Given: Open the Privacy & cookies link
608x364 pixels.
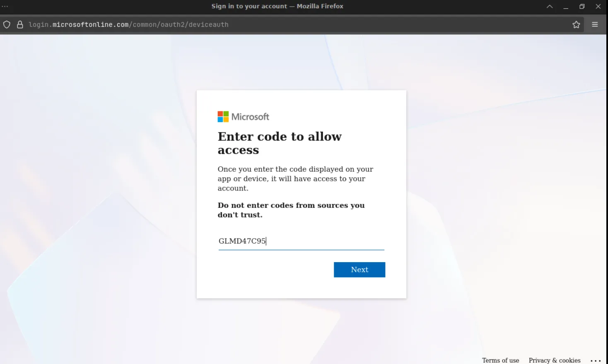Looking at the screenshot, I should (555, 360).
